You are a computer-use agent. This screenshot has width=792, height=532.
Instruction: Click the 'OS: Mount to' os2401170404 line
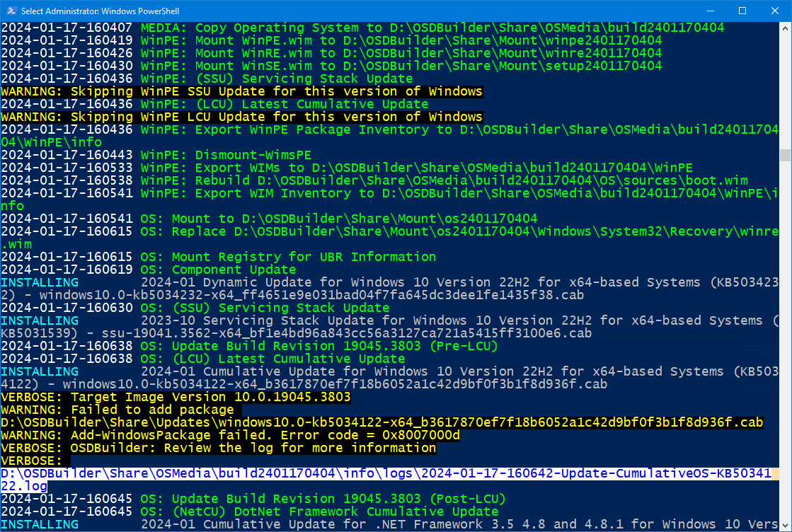[269, 219]
